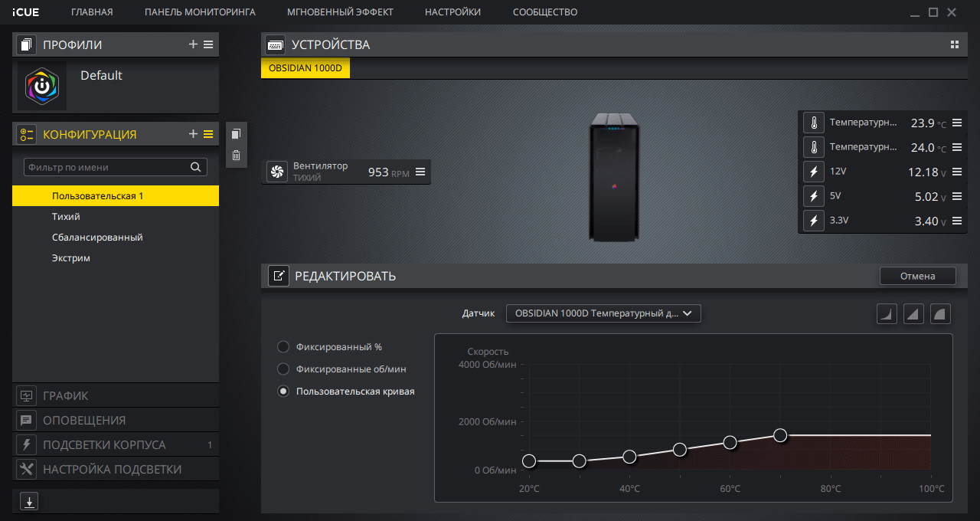980x521 pixels.
Task: Toggle devices grid view icon
Action: (x=954, y=44)
